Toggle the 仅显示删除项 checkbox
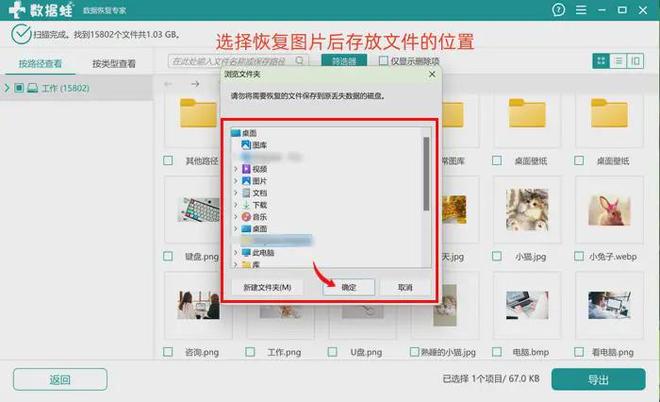This screenshot has width=660, height=402. coord(383,61)
